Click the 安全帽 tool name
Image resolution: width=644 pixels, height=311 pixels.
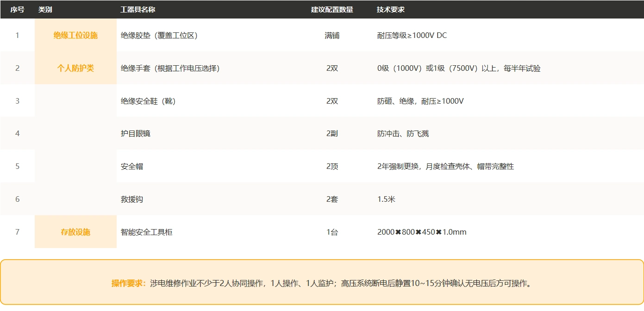(x=132, y=166)
